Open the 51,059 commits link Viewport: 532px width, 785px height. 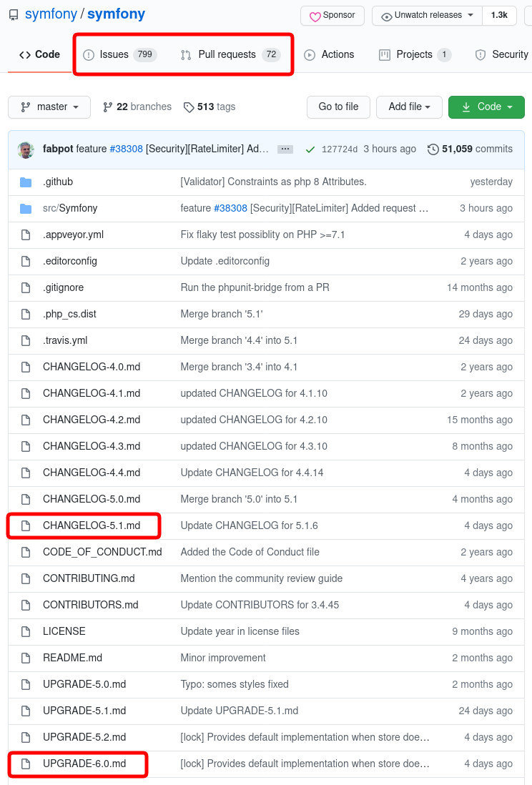[470, 149]
